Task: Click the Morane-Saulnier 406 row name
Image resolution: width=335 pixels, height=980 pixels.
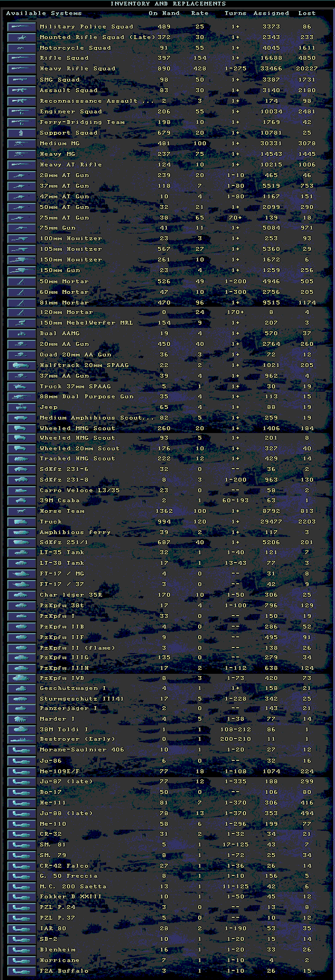Action: pos(82,750)
